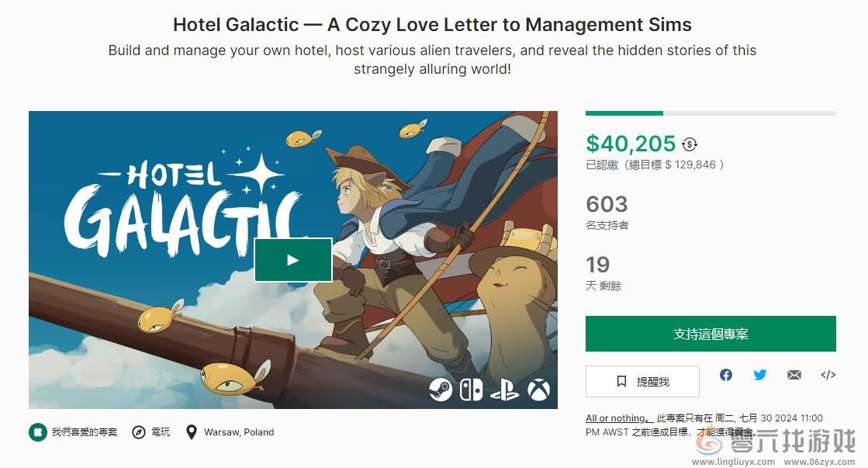Click the 603 backers count
Image resolution: width=868 pixels, height=468 pixels.
click(x=607, y=204)
